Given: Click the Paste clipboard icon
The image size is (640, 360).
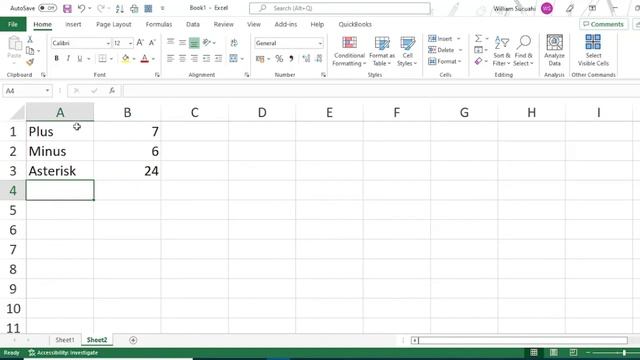Looking at the screenshot, I should coord(14,44).
